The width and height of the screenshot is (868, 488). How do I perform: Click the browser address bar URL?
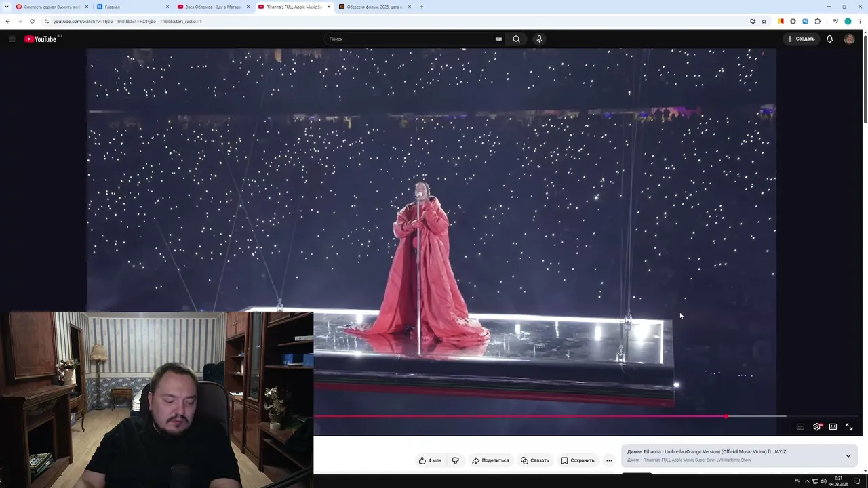(x=127, y=22)
